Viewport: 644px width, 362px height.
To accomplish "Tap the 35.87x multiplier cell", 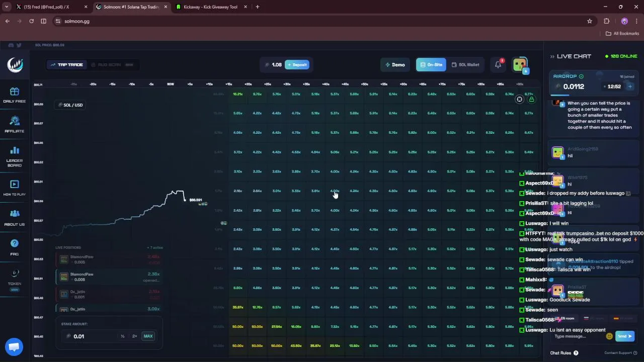I will [x=238, y=307].
